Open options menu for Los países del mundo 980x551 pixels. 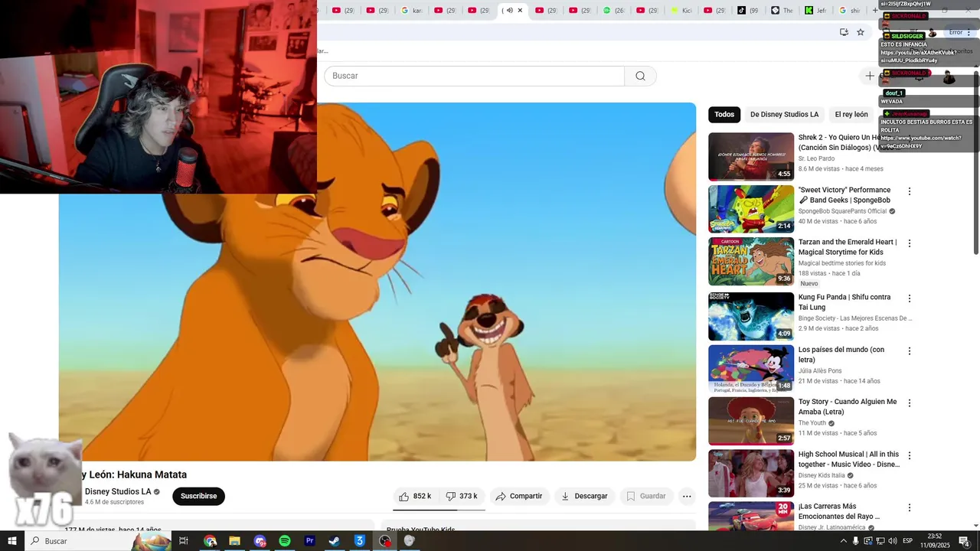(910, 351)
